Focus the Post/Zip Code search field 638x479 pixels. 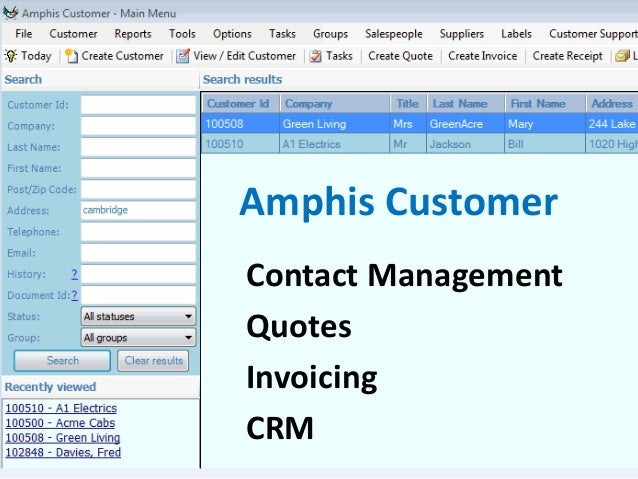[x=138, y=189]
